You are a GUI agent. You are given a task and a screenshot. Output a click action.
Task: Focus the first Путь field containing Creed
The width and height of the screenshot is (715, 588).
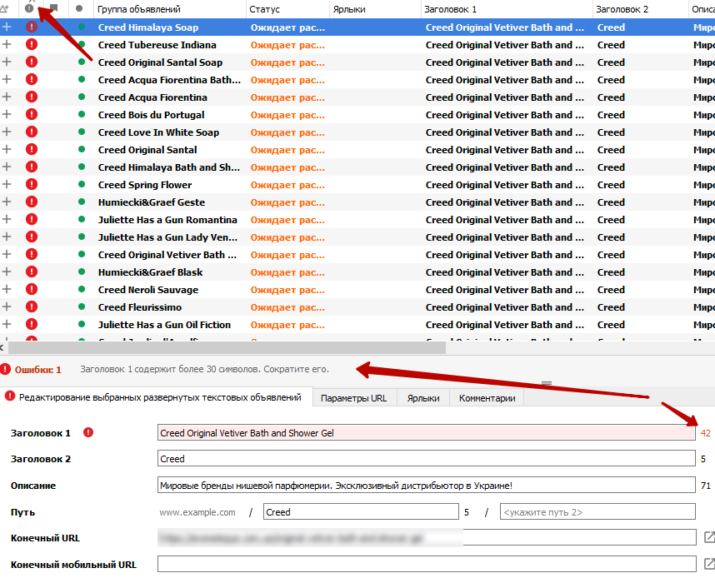361,511
